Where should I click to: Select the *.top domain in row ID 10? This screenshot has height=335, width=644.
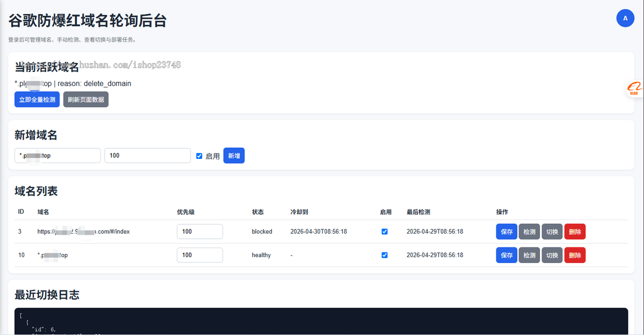click(x=53, y=256)
